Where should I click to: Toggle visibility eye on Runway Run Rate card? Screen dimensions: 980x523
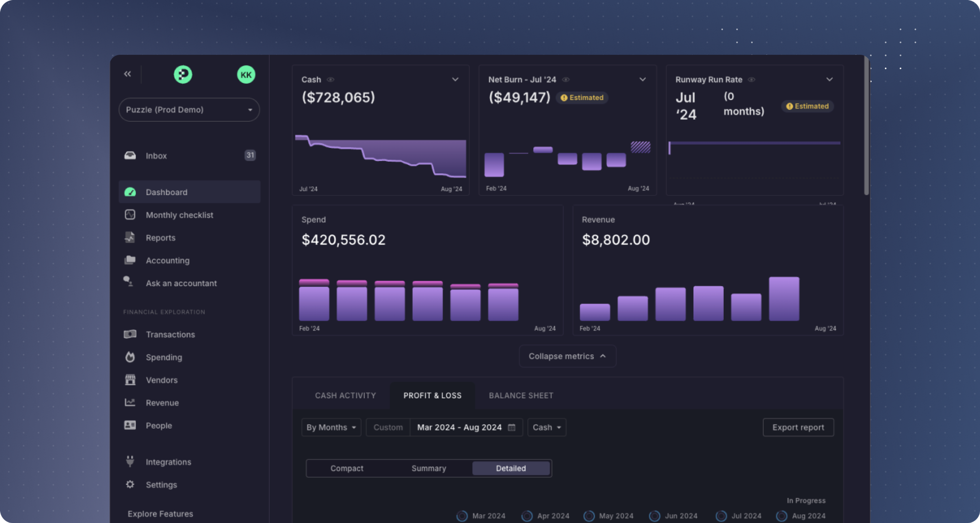[x=752, y=80]
